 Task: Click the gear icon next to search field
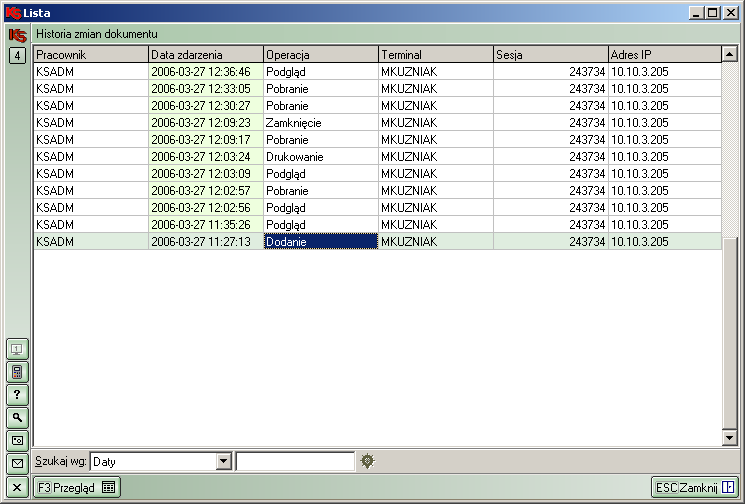tap(368, 461)
